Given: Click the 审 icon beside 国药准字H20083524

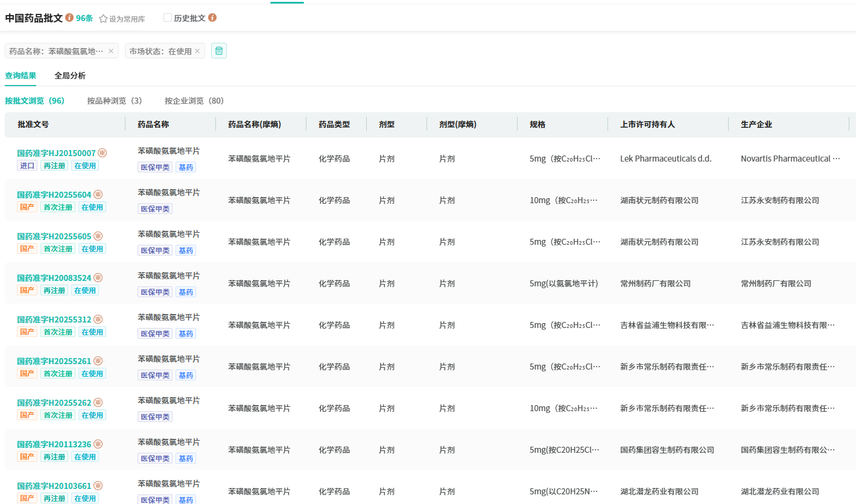Looking at the screenshot, I should [x=98, y=278].
